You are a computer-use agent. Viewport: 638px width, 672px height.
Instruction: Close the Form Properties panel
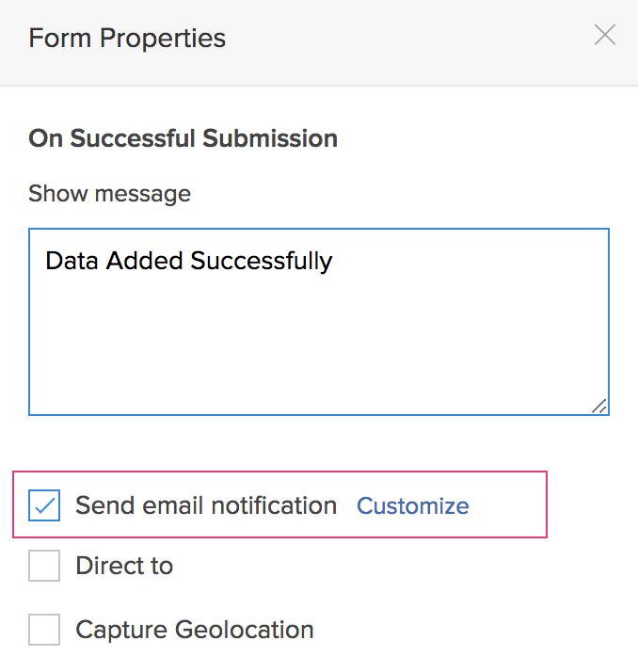[604, 37]
